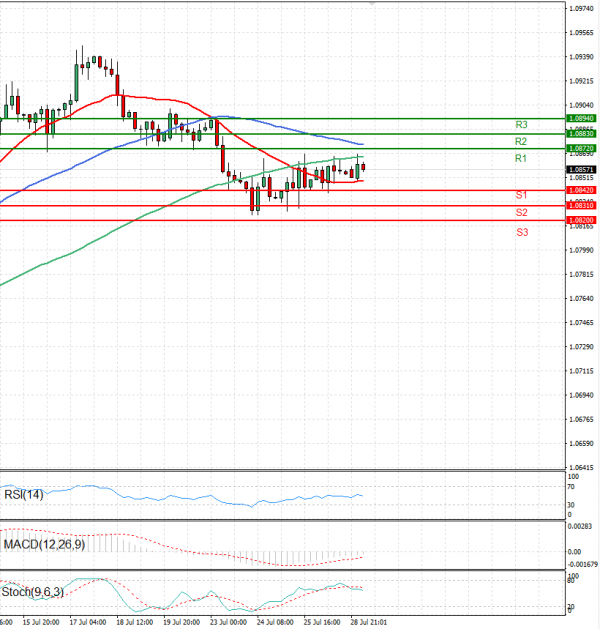The height and width of the screenshot is (629, 600).
Task: Select the red 1.08420 price tag
Action: point(581,190)
